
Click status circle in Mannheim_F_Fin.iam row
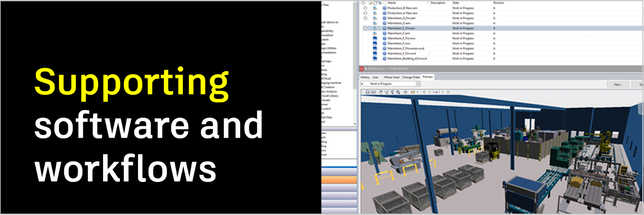click(x=365, y=28)
